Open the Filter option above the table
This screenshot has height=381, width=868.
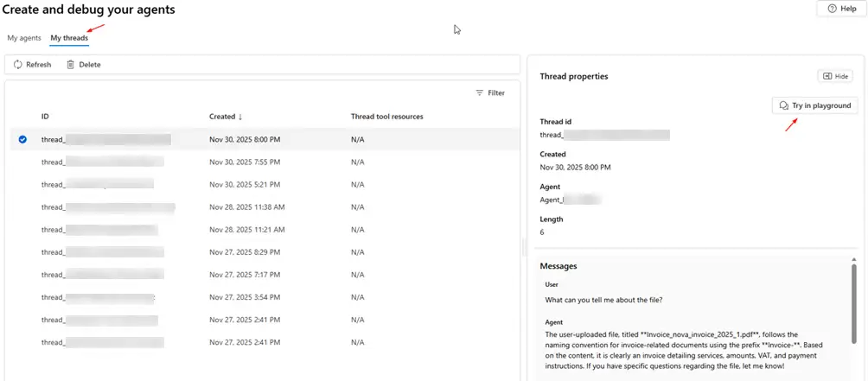click(489, 92)
